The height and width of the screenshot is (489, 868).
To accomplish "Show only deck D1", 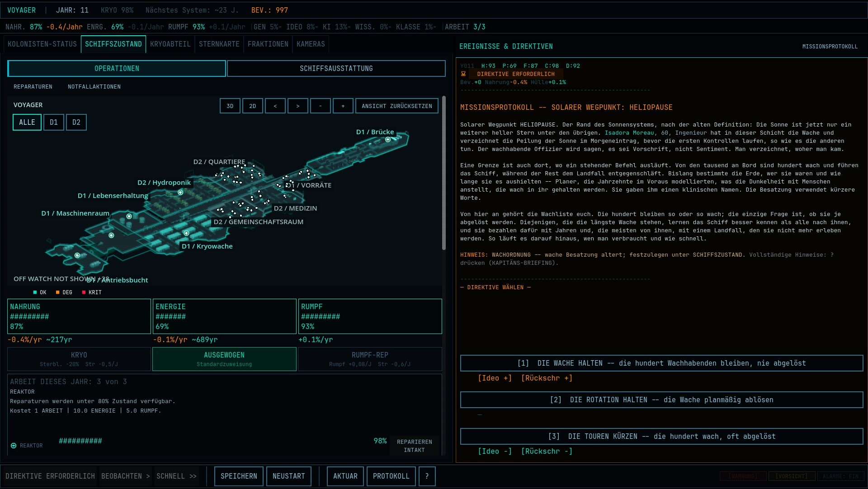I will tap(54, 122).
